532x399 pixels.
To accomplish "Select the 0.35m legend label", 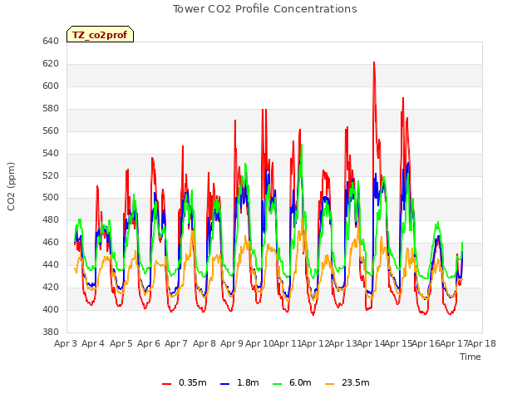I will click(x=192, y=382).
